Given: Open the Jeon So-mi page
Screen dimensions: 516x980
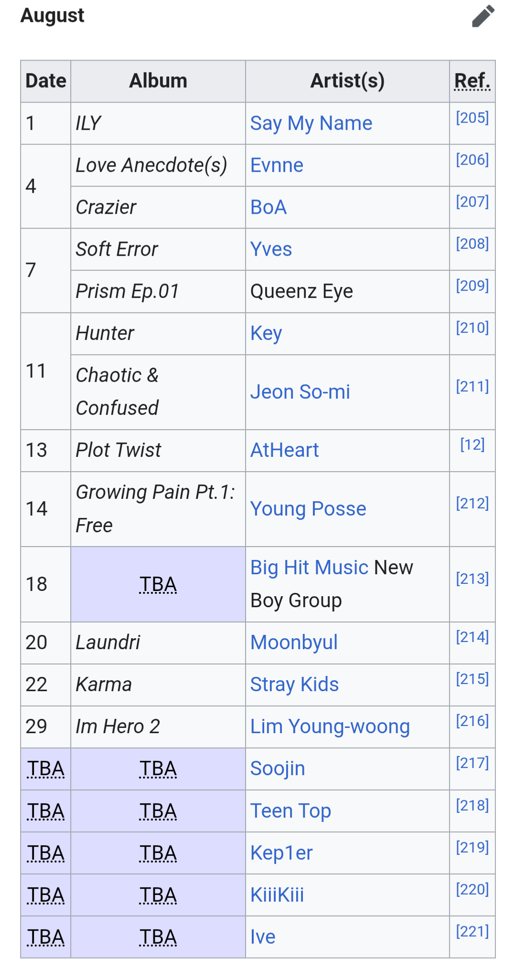Looking at the screenshot, I should (x=300, y=392).
